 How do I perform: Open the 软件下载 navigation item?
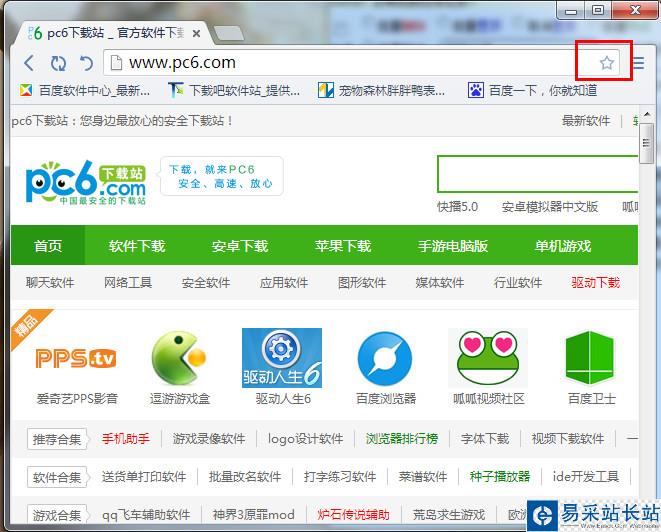137,246
